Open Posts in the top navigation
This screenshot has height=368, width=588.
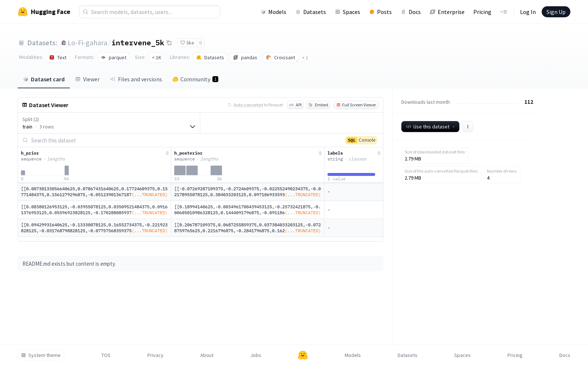coord(381,12)
